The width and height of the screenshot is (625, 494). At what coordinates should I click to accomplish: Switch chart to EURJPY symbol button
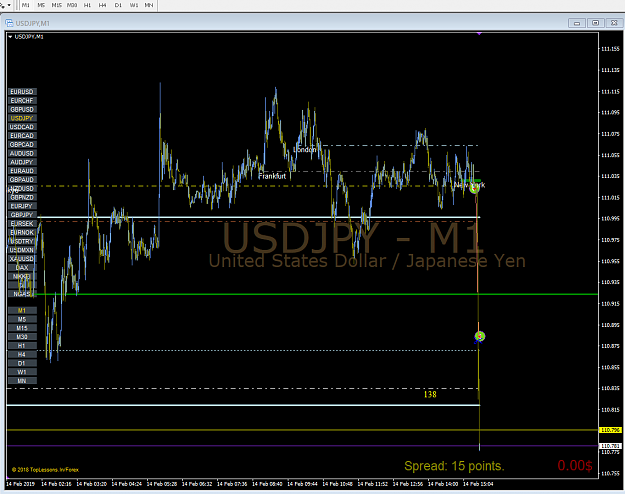(x=22, y=206)
